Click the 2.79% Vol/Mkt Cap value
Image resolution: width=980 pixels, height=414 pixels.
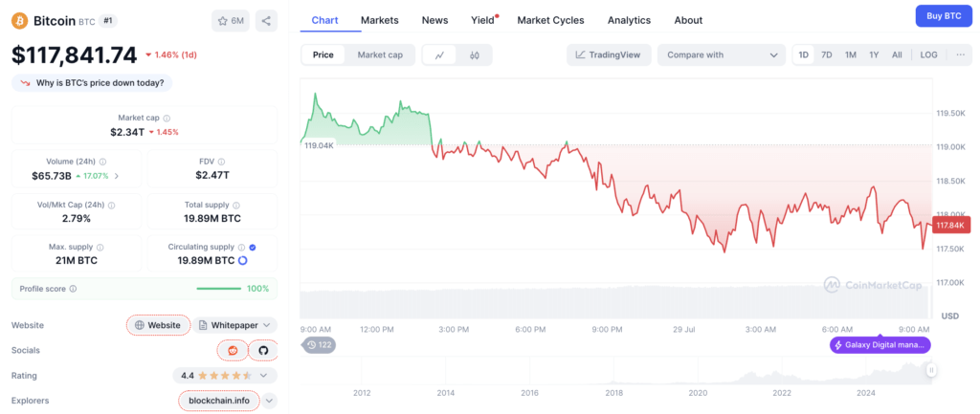tap(77, 219)
